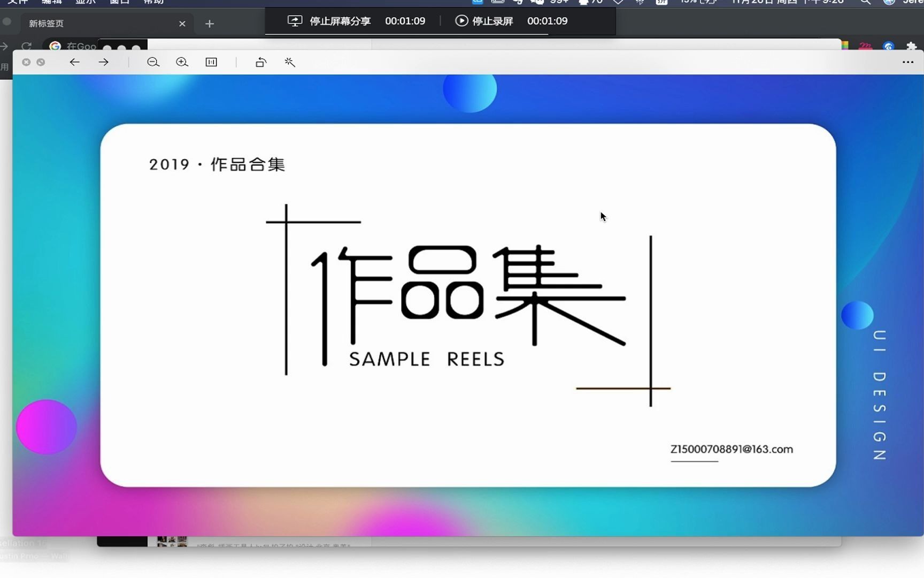Image resolution: width=924 pixels, height=578 pixels.
Task: Reload the browser page
Action: tap(27, 46)
